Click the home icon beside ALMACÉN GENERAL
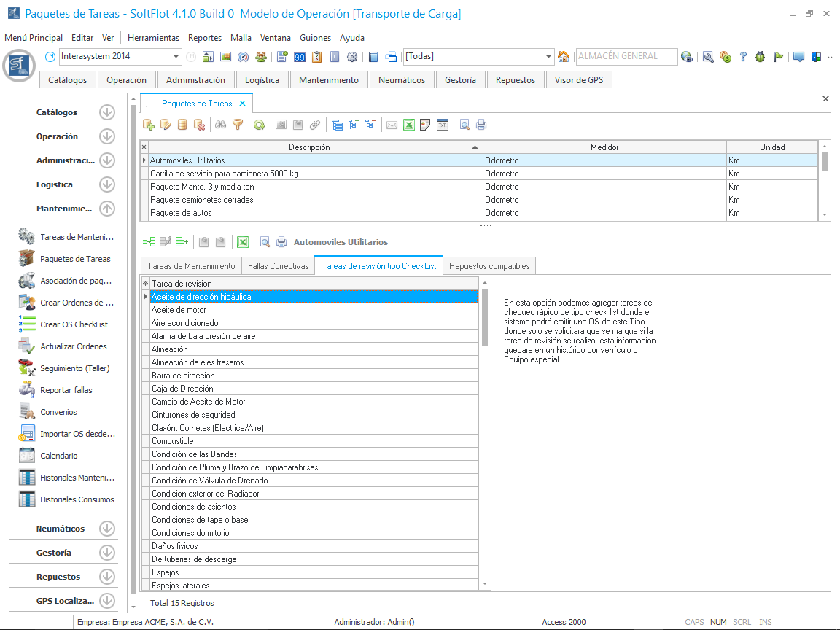840x630 pixels. click(x=564, y=57)
